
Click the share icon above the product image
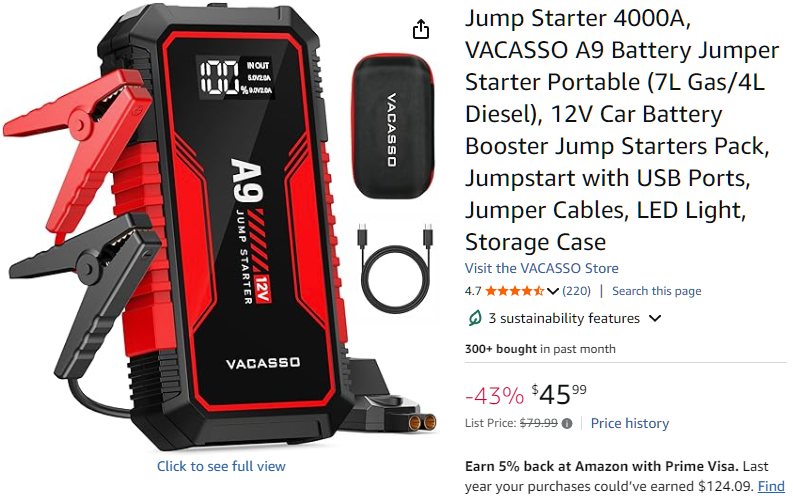(421, 29)
